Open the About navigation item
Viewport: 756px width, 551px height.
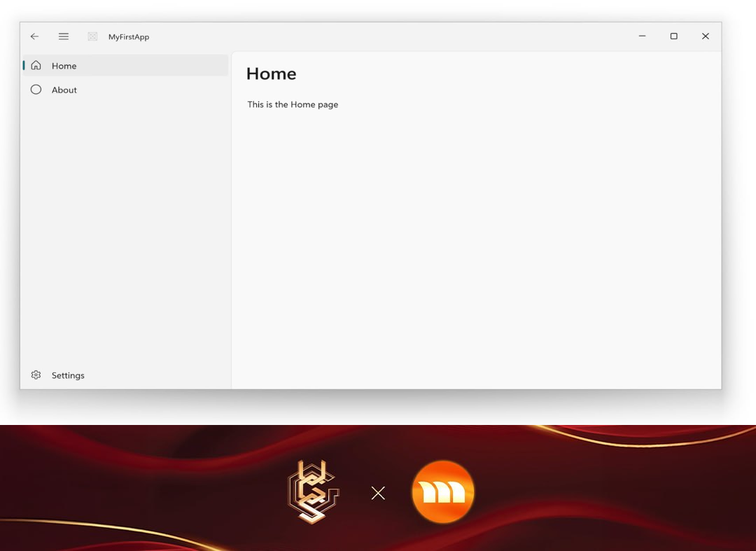(125, 90)
